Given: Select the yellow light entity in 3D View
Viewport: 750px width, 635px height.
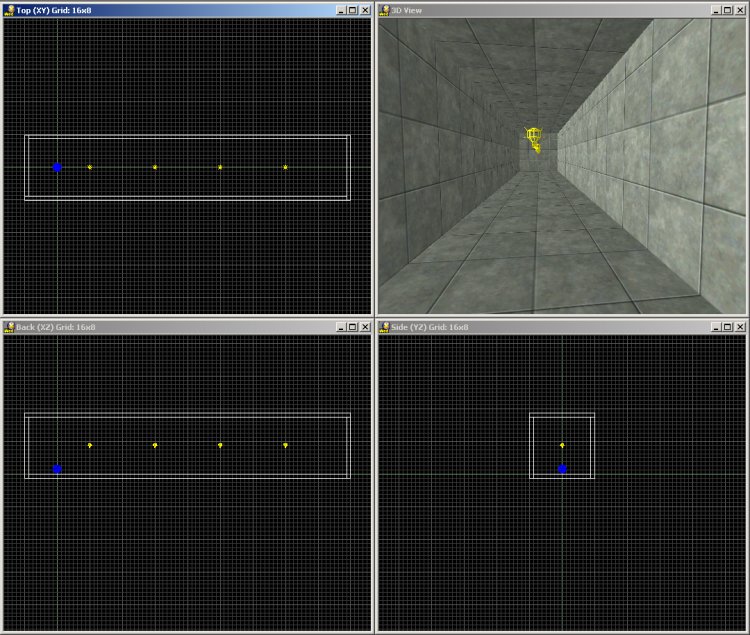Looking at the screenshot, I should click(534, 137).
